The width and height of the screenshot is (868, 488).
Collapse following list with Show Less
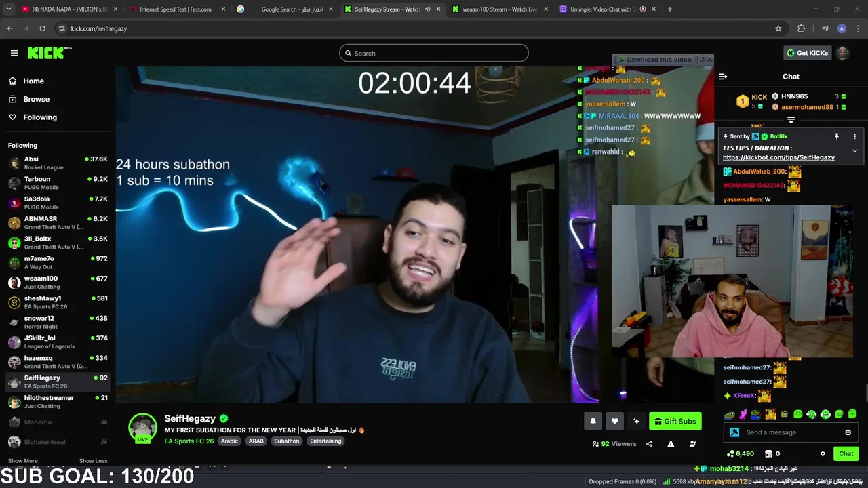pos(93,461)
